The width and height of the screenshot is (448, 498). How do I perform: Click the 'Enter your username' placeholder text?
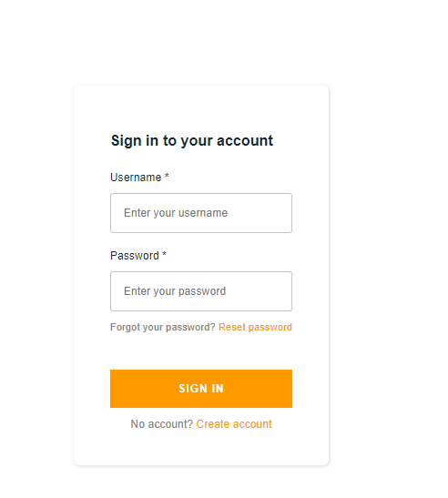pyautogui.click(x=176, y=213)
